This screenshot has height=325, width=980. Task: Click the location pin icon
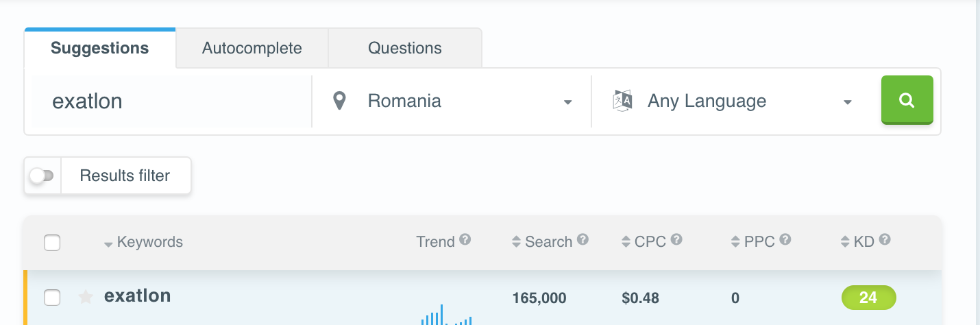339,101
